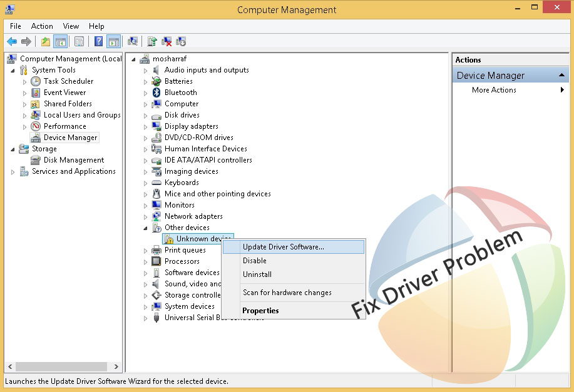Expand the Storage node in console tree
This screenshot has height=392, width=574.
coord(13,149)
